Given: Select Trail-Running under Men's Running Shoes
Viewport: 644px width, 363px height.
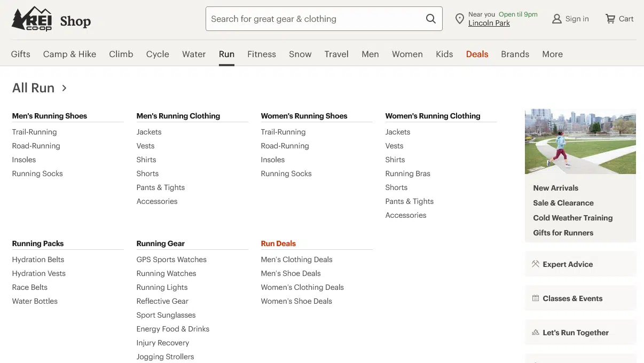Looking at the screenshot, I should (x=34, y=132).
